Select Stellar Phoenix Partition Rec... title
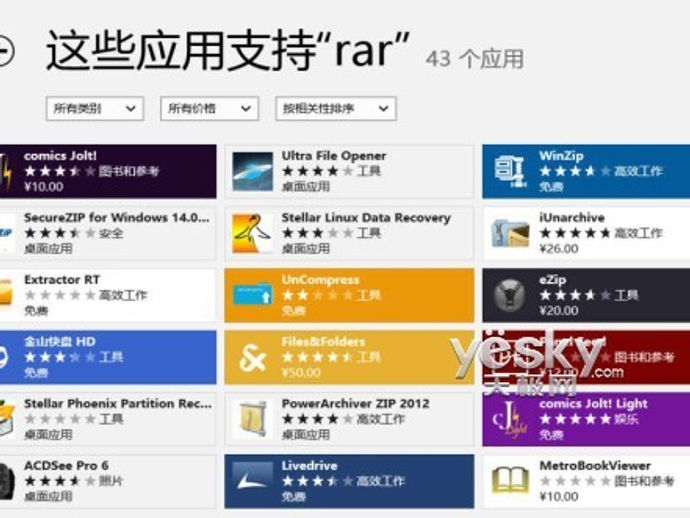This screenshot has height=518, width=690. point(118,404)
